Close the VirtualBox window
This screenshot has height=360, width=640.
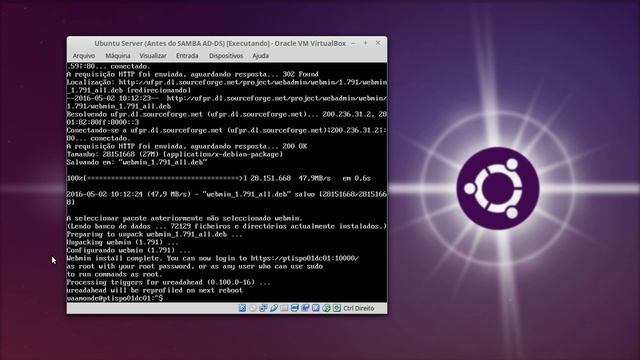(x=378, y=43)
